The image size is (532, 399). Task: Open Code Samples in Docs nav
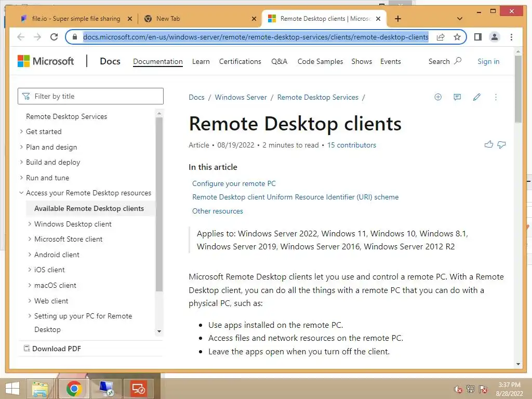click(320, 61)
